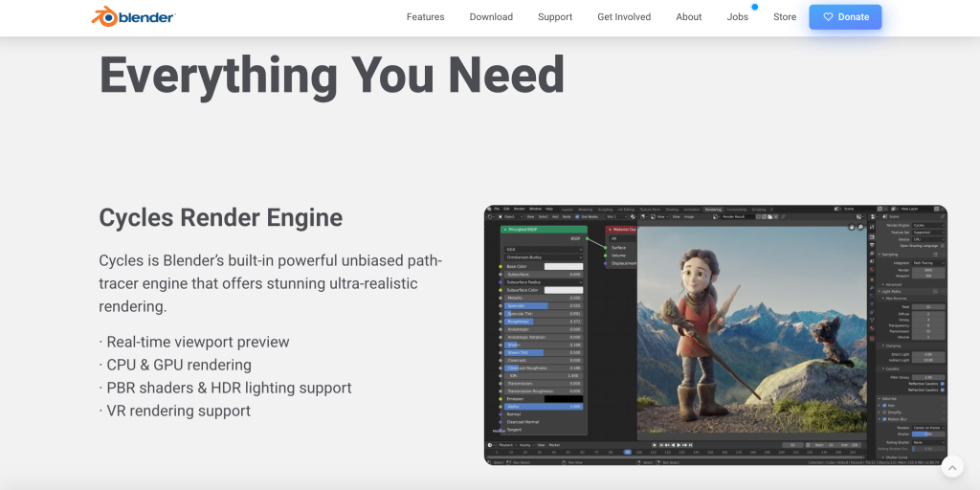The width and height of the screenshot is (980, 490).
Task: Open the Get Involved link
Action: point(624,17)
